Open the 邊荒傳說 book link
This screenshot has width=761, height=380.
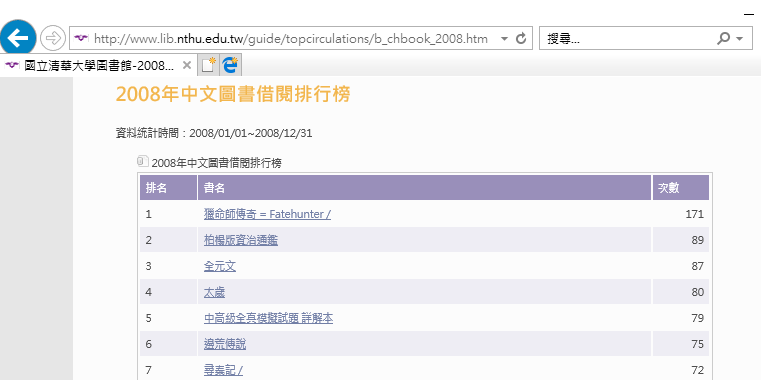(x=225, y=345)
